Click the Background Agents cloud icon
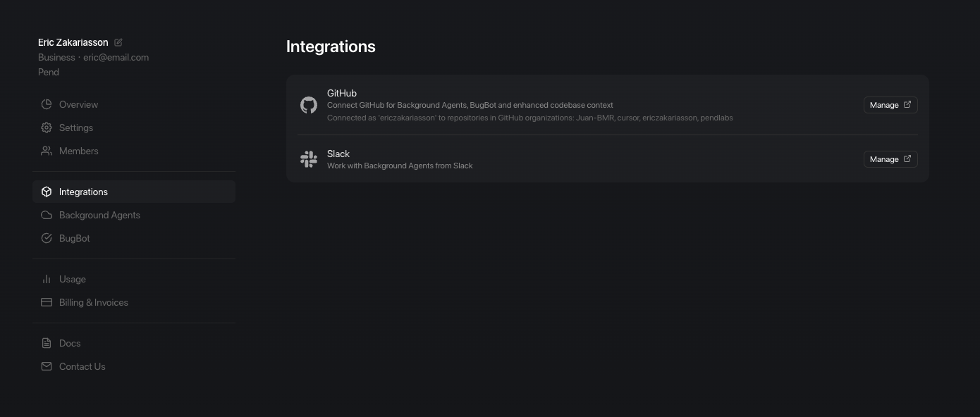980x417 pixels. pyautogui.click(x=47, y=215)
